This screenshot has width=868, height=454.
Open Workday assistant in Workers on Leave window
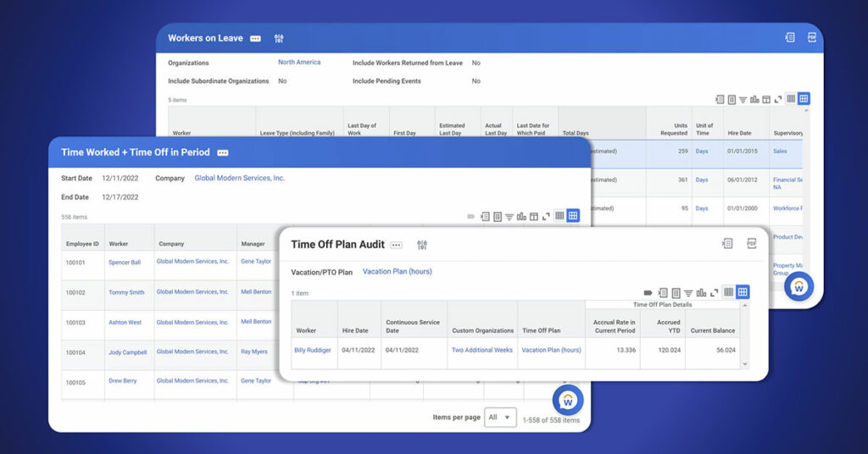coord(798,286)
